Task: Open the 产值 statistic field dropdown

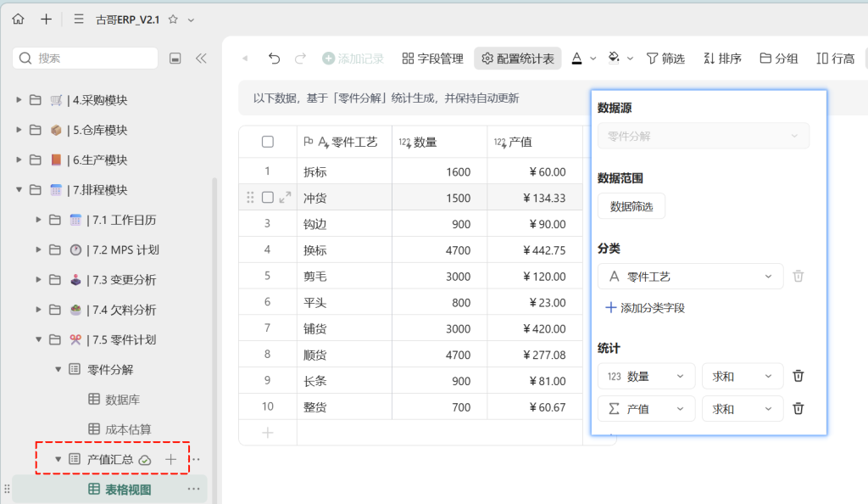Action: tap(646, 409)
